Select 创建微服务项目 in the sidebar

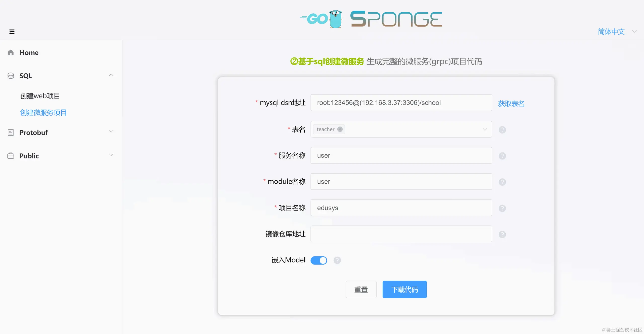point(43,112)
